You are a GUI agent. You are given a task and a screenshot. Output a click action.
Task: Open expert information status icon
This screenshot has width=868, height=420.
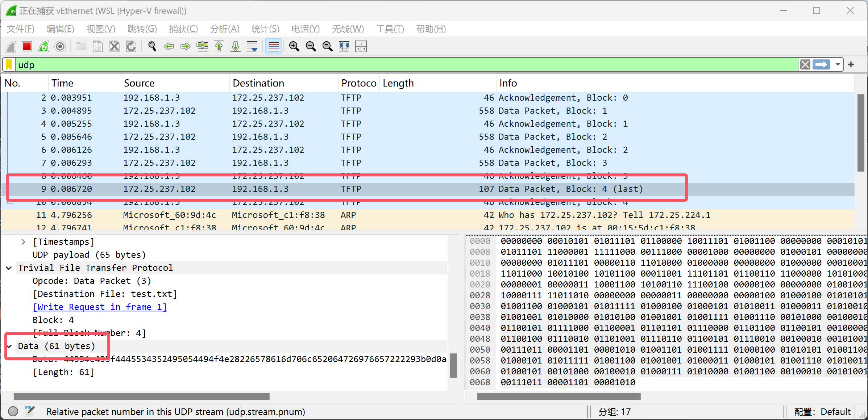pos(13,411)
